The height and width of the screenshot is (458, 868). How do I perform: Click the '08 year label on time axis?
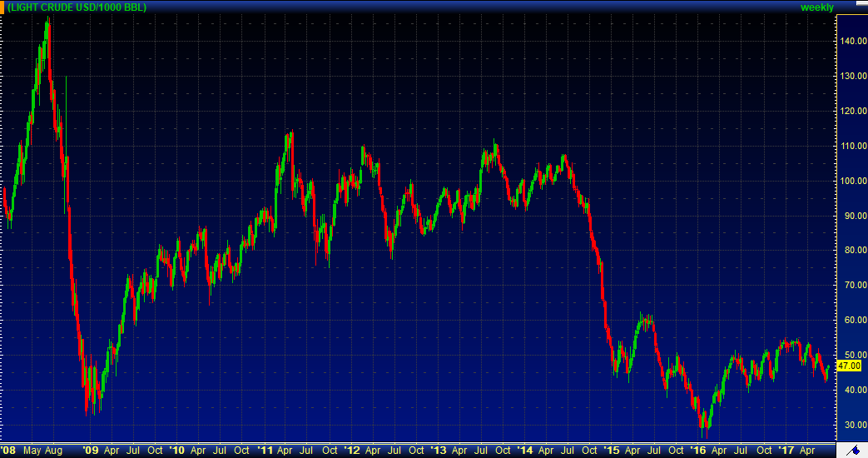pyautogui.click(x=9, y=451)
